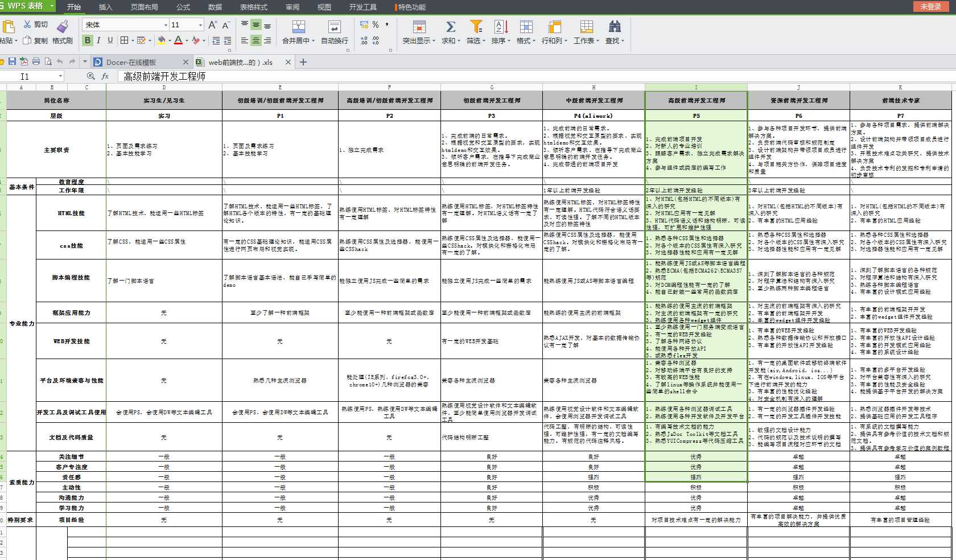Click Wrap Text (自动换行) button
The image size is (956, 560).
[335, 32]
